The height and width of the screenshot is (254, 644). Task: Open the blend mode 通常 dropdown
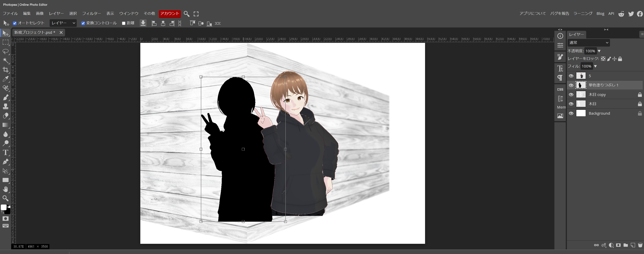click(588, 43)
